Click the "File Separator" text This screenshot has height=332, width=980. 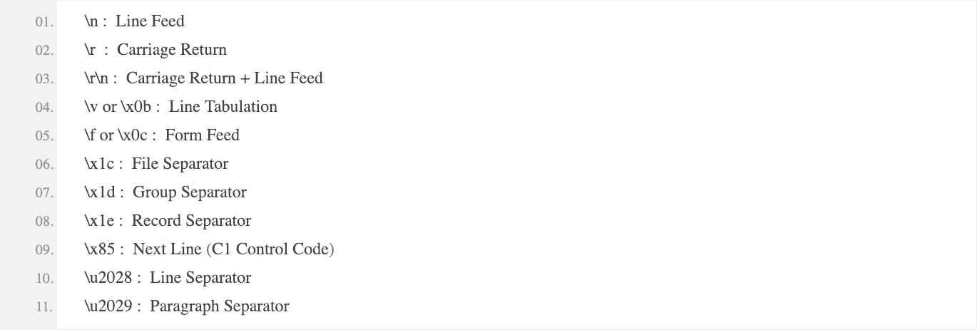click(x=180, y=164)
